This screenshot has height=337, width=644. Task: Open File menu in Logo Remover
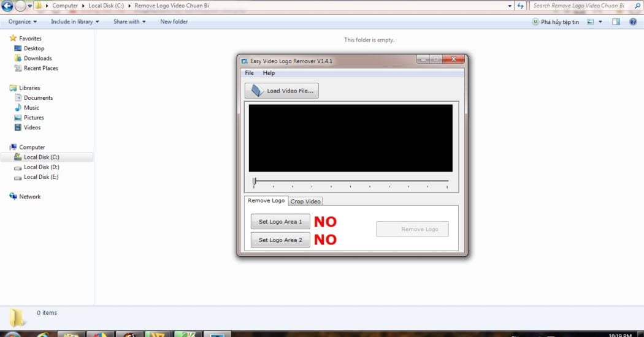(x=249, y=73)
